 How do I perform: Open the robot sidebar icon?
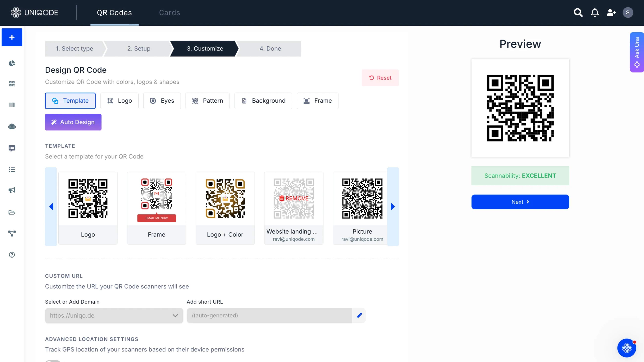[x=12, y=126]
